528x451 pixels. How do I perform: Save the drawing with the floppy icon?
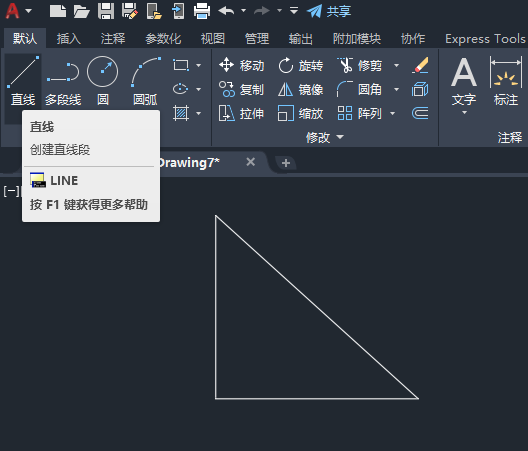[106, 11]
